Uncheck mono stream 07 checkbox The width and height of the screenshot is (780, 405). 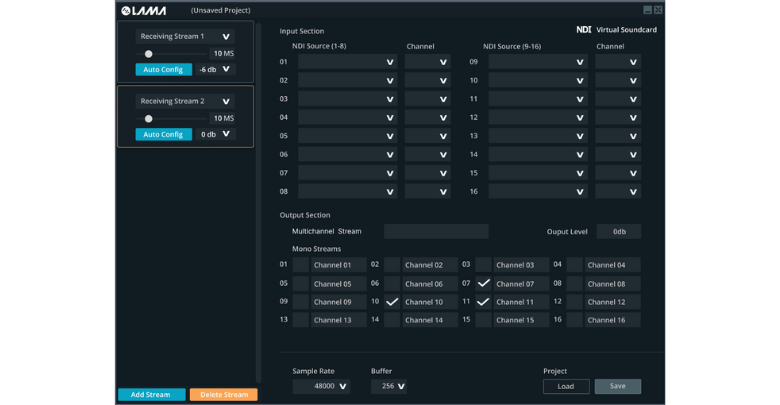click(x=483, y=283)
